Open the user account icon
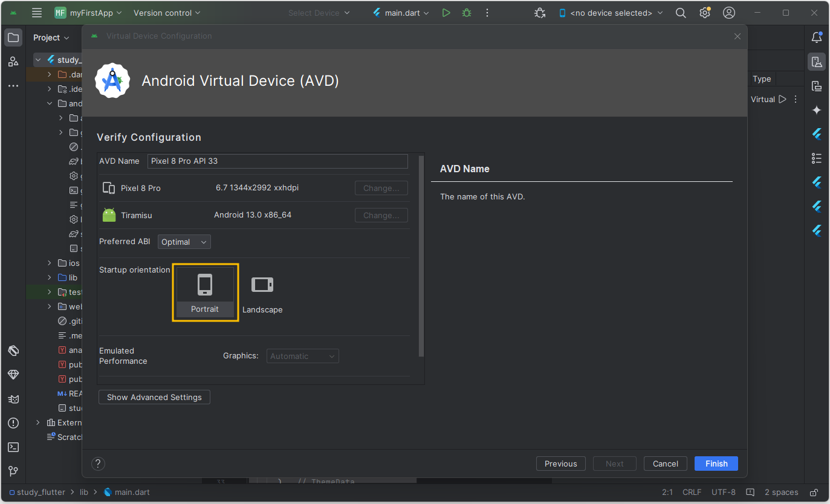830x504 pixels. (729, 13)
